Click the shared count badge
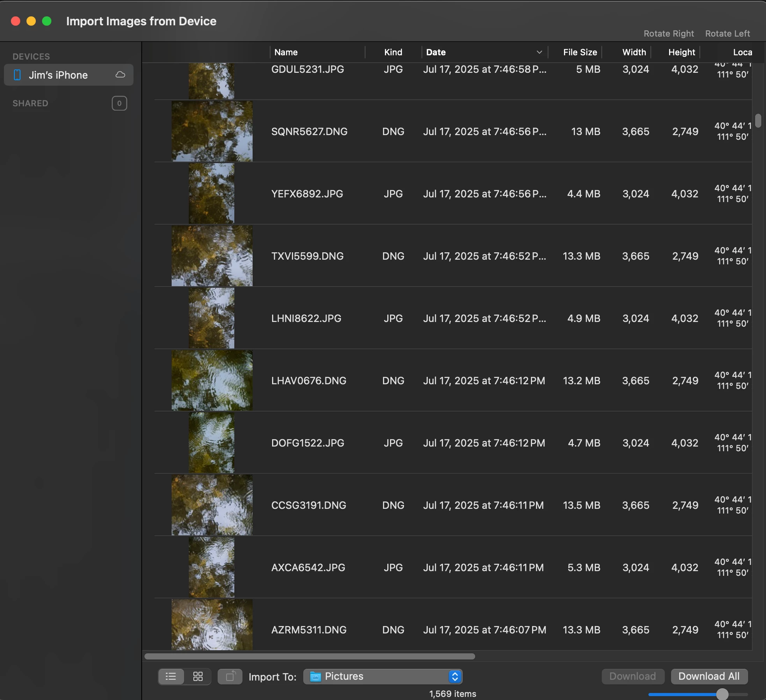766x700 pixels. [119, 103]
